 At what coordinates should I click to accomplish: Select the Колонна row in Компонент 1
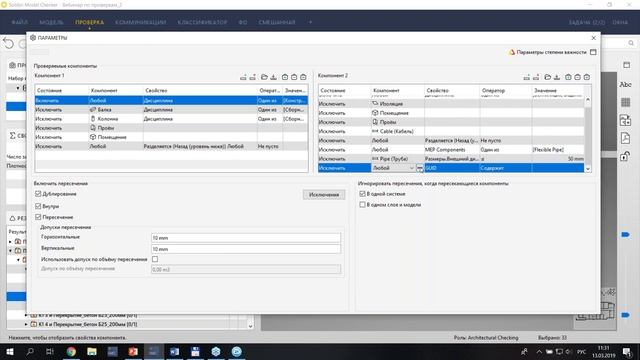pyautogui.click(x=171, y=119)
